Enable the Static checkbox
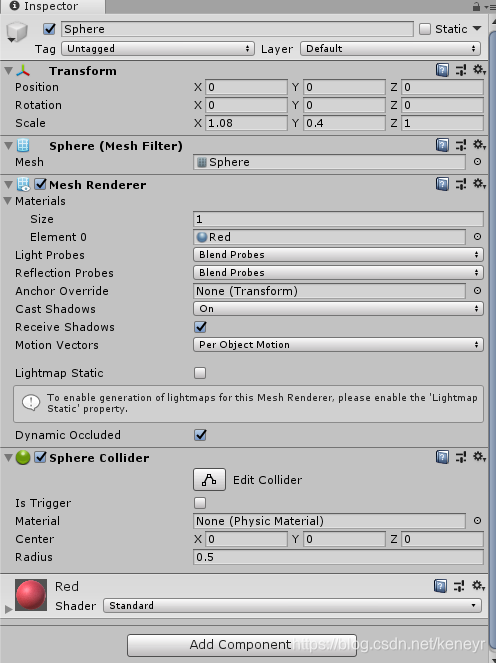 tap(425, 29)
